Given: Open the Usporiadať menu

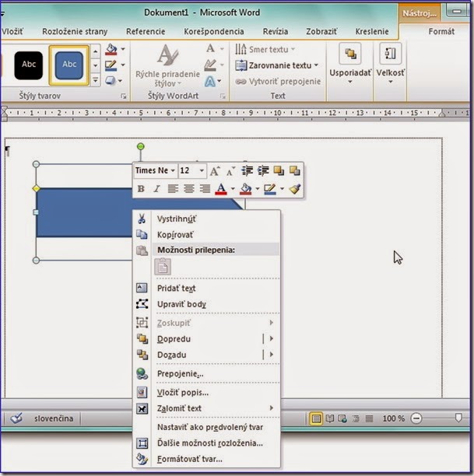Looking at the screenshot, I should coord(350,65).
